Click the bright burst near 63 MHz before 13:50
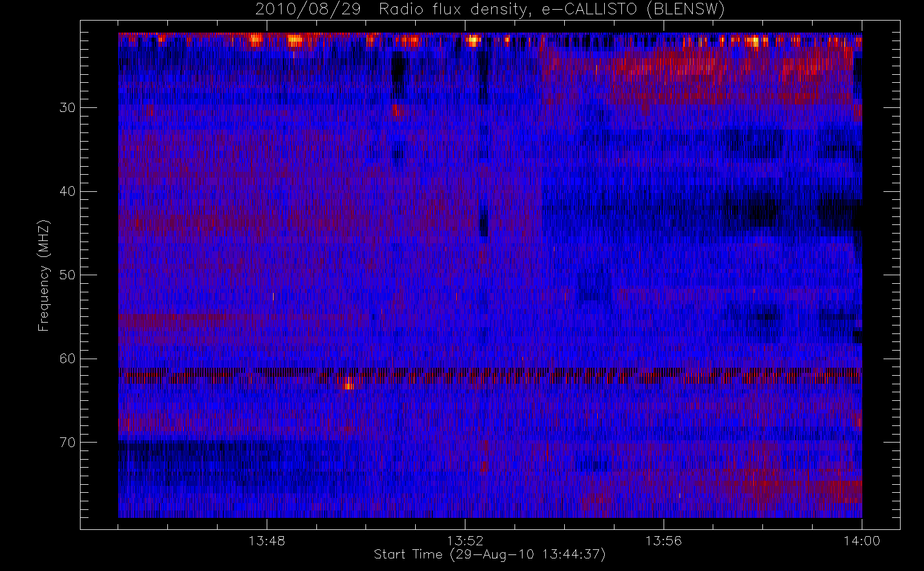924x571 pixels. 348,383
